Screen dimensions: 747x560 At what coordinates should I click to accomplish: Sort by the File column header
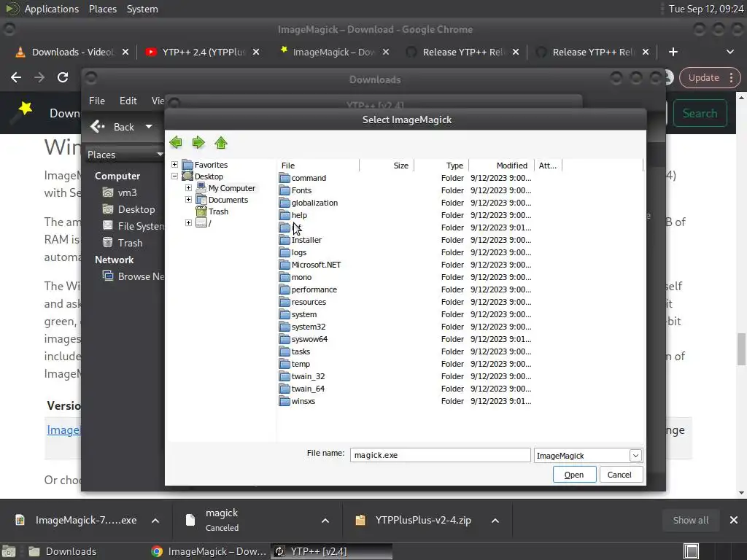(318, 166)
